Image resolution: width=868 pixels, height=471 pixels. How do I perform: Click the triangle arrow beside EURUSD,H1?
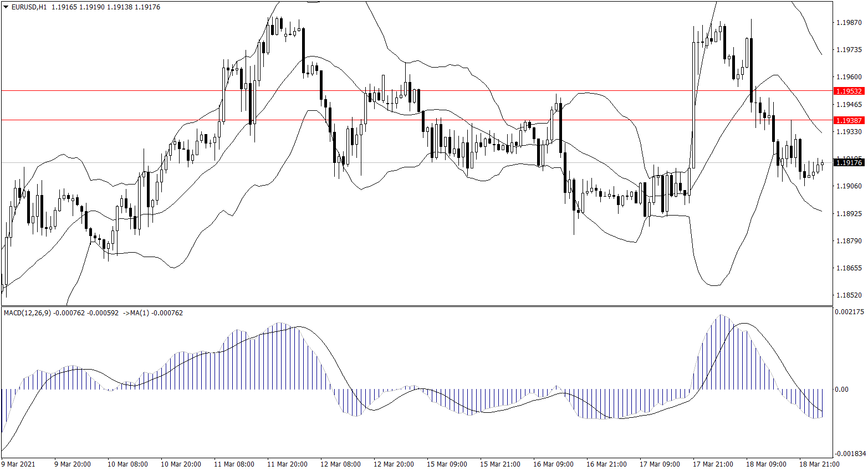[6, 7]
